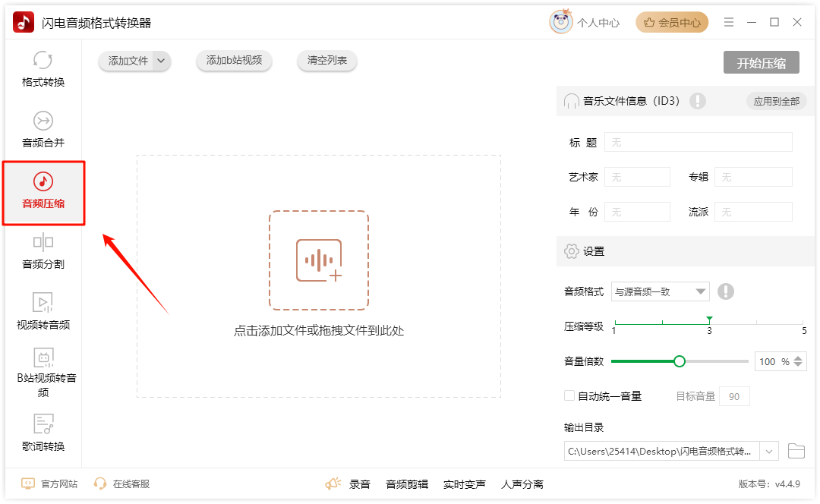Open the hamburger main menu
This screenshot has width=820, height=504.
click(728, 22)
